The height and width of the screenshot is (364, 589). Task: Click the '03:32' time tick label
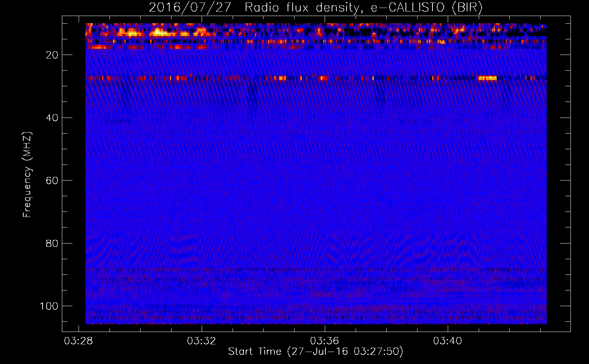point(201,341)
